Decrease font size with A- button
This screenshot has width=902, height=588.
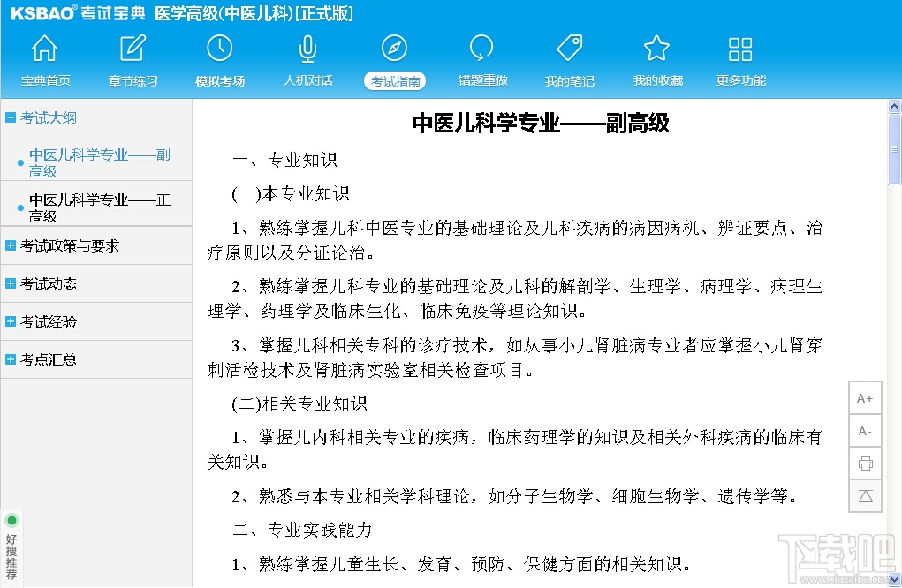[x=865, y=431]
